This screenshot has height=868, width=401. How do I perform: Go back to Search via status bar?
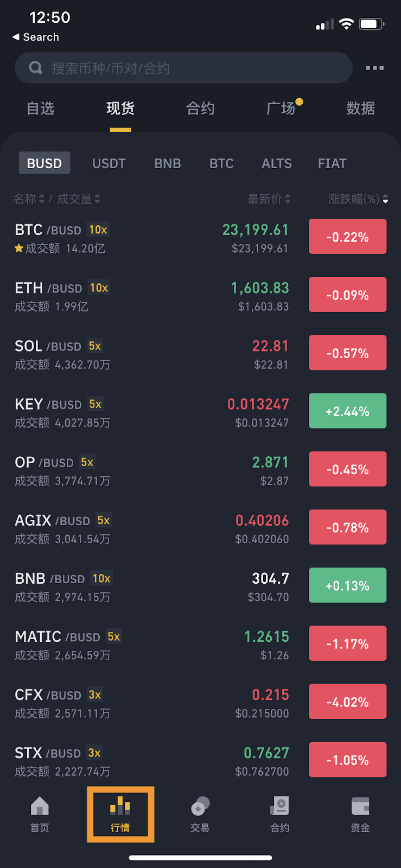point(36,37)
